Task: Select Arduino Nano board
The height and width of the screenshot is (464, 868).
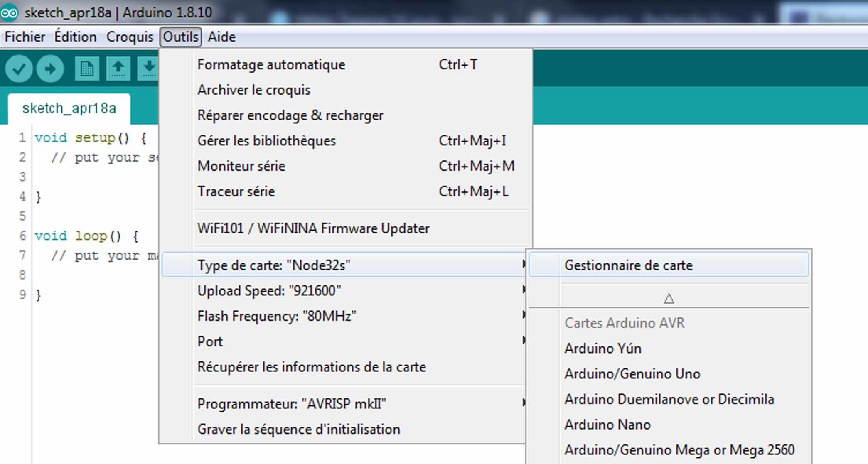Action: click(x=607, y=425)
